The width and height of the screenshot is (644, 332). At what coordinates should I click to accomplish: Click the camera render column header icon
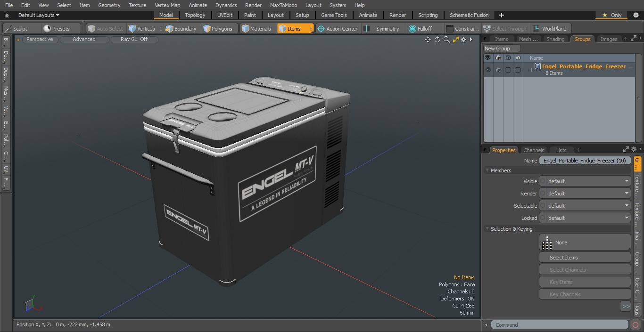coord(498,58)
